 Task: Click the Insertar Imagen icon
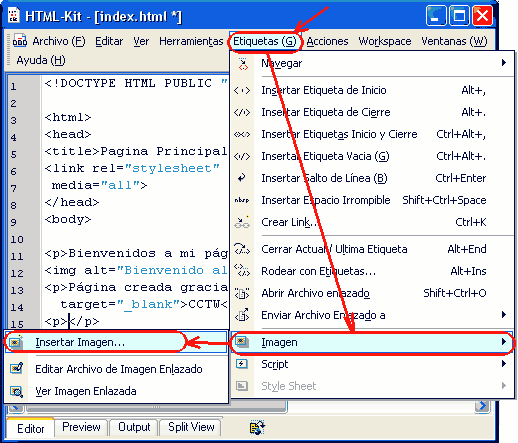pos(15,342)
